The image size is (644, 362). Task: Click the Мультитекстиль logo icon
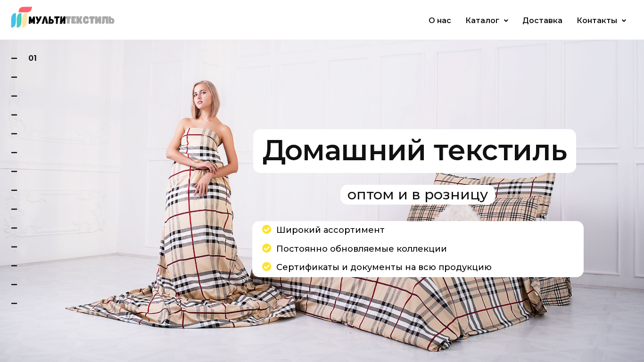coord(21,17)
